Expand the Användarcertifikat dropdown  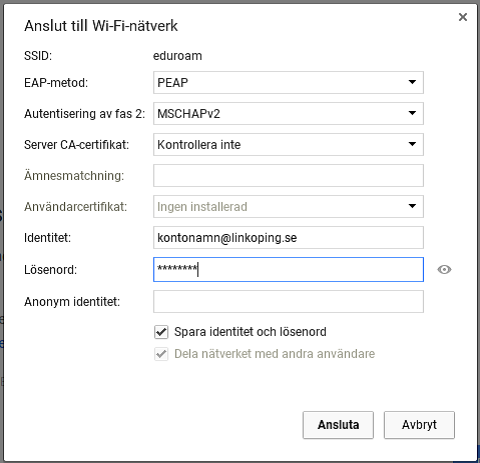coord(288,206)
